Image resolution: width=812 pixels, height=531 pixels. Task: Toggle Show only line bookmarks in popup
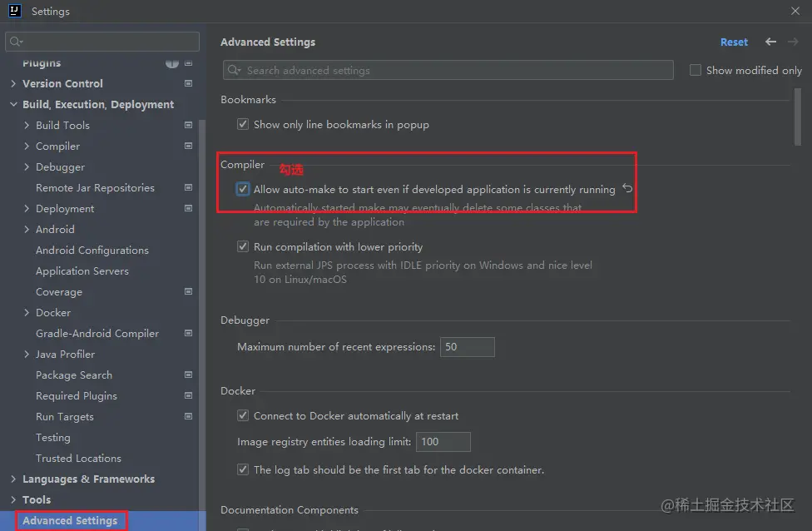click(242, 124)
